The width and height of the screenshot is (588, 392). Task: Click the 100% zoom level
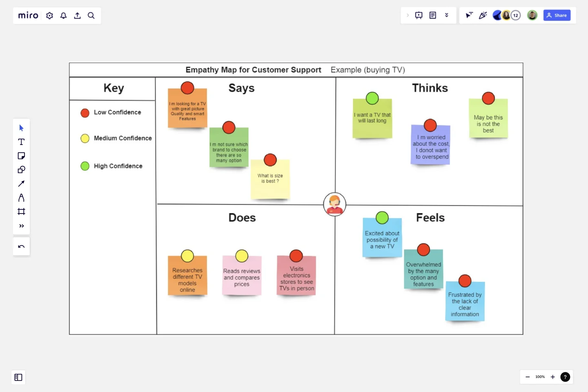pos(540,377)
